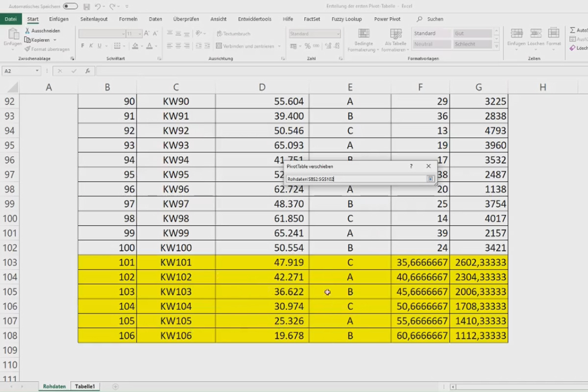Click Format übertragen paintbrush
Viewport: 588px width, 392px height.
click(x=47, y=49)
